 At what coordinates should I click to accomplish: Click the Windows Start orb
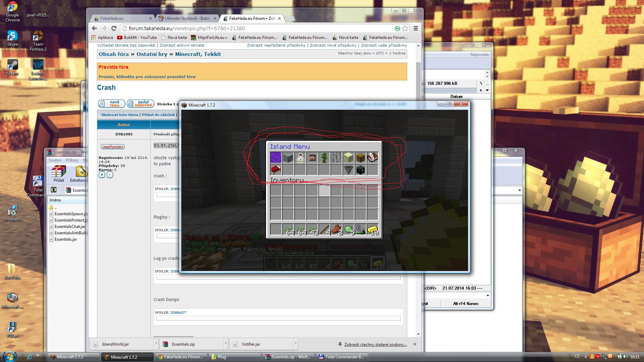click(x=9, y=357)
